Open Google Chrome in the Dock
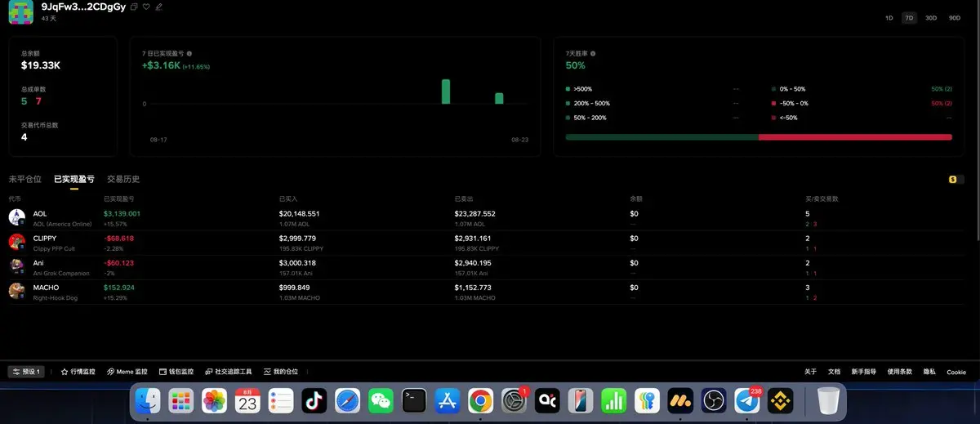The width and height of the screenshot is (980, 424). click(480, 400)
